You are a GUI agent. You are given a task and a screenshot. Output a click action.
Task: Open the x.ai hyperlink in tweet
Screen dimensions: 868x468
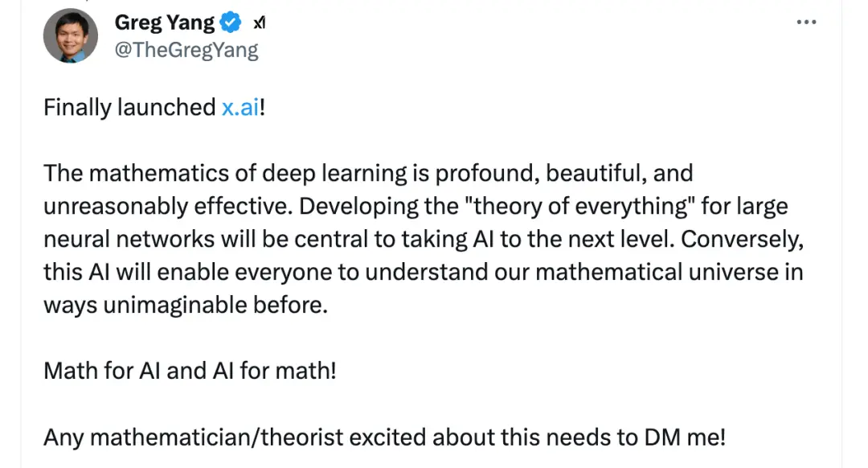tap(240, 108)
